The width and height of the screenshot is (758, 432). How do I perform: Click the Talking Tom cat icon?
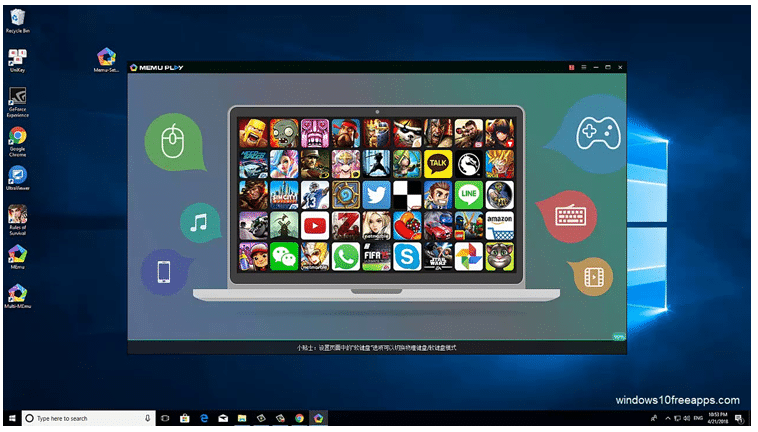pos(499,257)
